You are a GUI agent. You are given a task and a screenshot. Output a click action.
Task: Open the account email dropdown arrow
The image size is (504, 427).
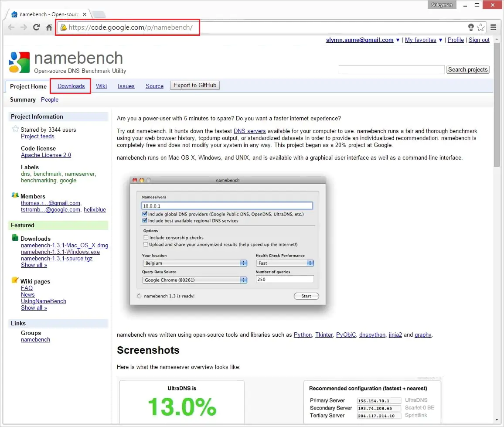(398, 40)
